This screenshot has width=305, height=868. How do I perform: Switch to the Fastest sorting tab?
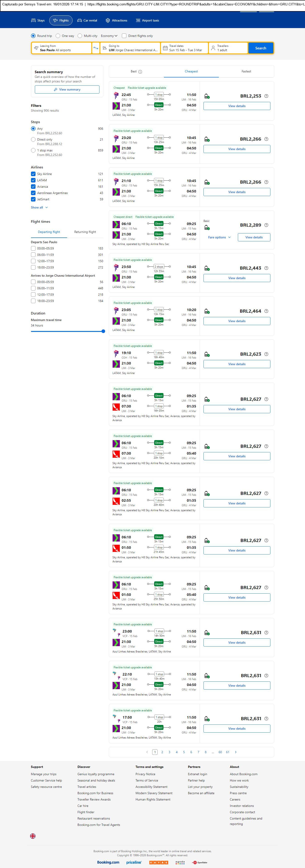tap(246, 72)
